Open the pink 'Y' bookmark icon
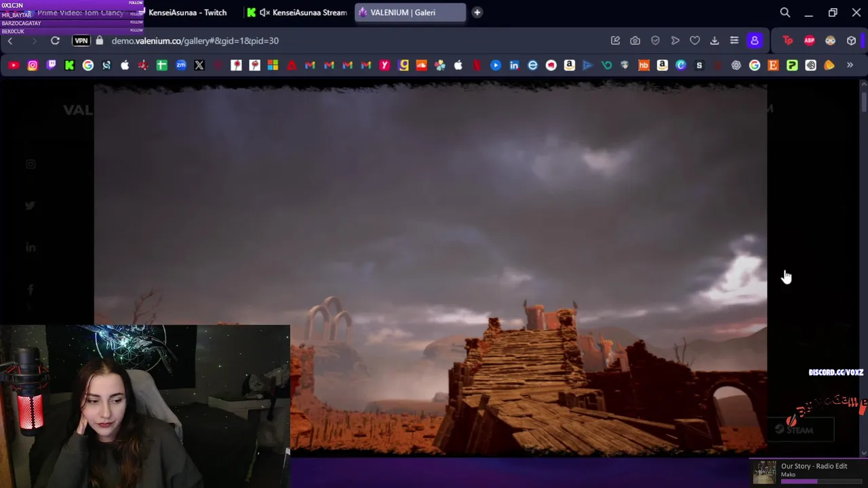The width and height of the screenshot is (868, 488). coord(384,65)
